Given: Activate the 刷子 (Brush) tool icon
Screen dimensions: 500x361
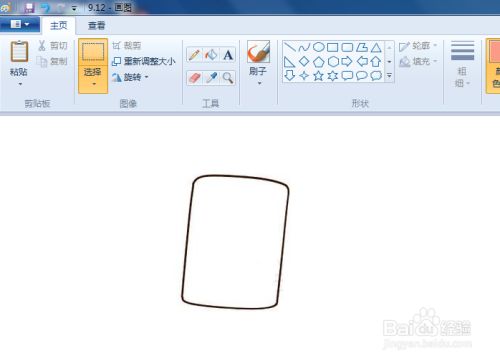Looking at the screenshot, I should click(259, 52).
